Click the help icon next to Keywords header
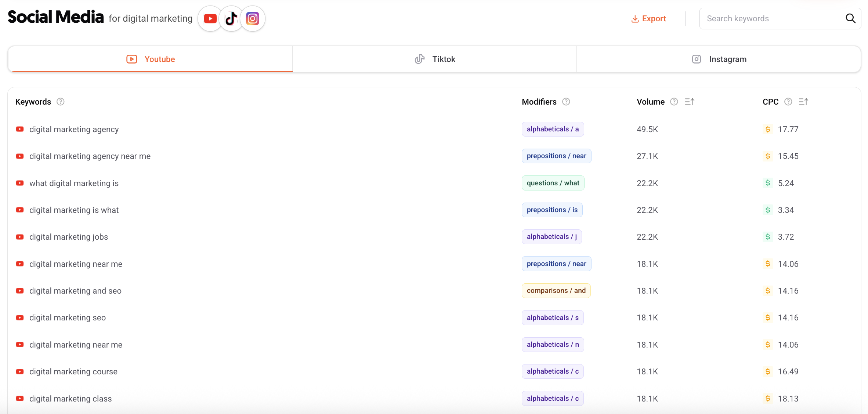 tap(61, 102)
